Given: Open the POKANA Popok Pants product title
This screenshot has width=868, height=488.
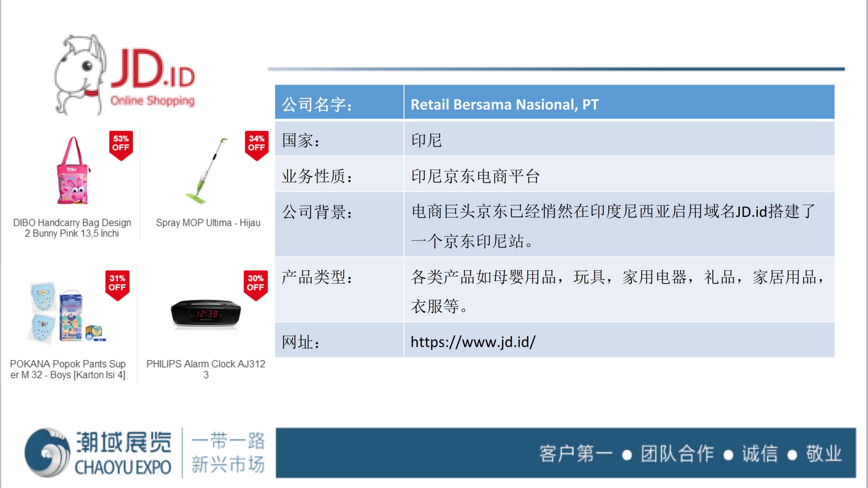Looking at the screenshot, I should 68,369.
